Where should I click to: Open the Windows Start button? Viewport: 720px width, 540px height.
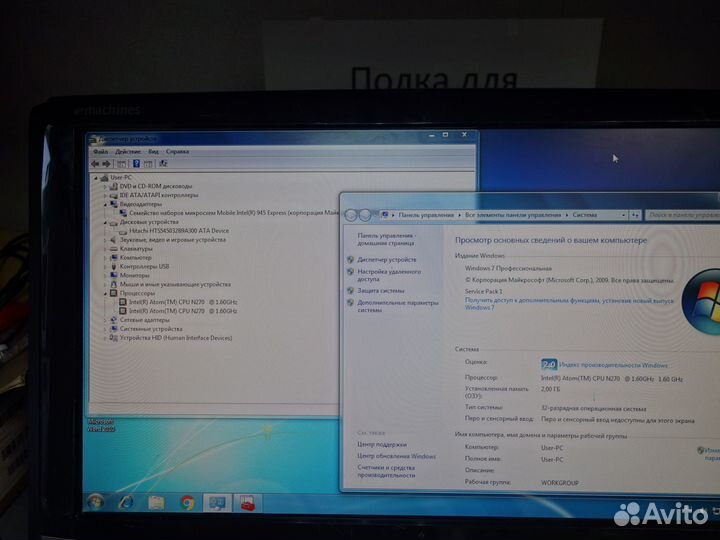tap(96, 503)
